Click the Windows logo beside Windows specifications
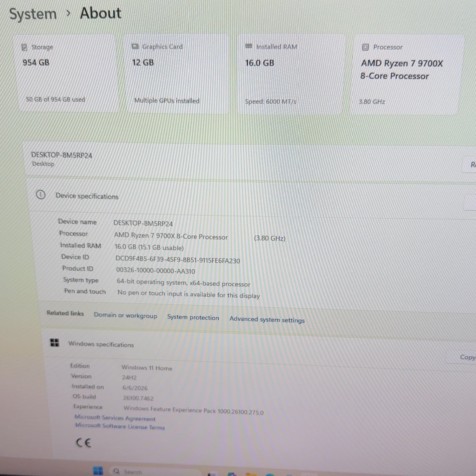This screenshot has height=476, width=476. click(x=55, y=342)
